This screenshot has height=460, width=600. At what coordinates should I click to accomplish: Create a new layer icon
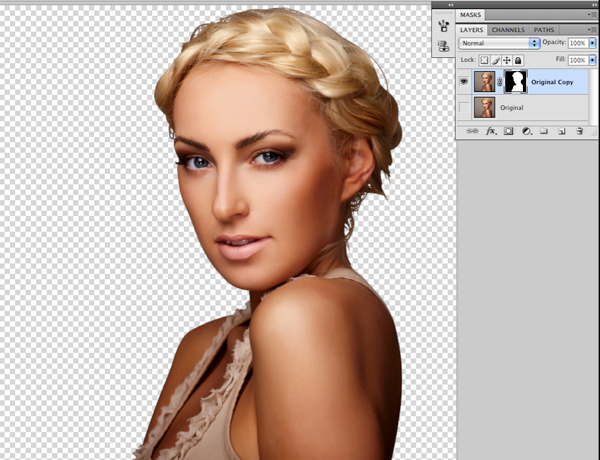(x=562, y=131)
